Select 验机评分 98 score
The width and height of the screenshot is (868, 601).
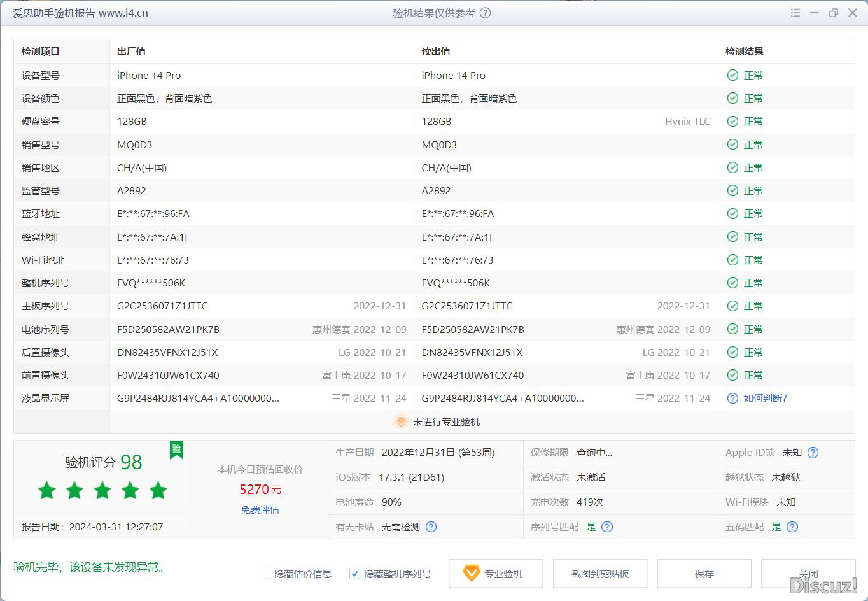(x=104, y=462)
